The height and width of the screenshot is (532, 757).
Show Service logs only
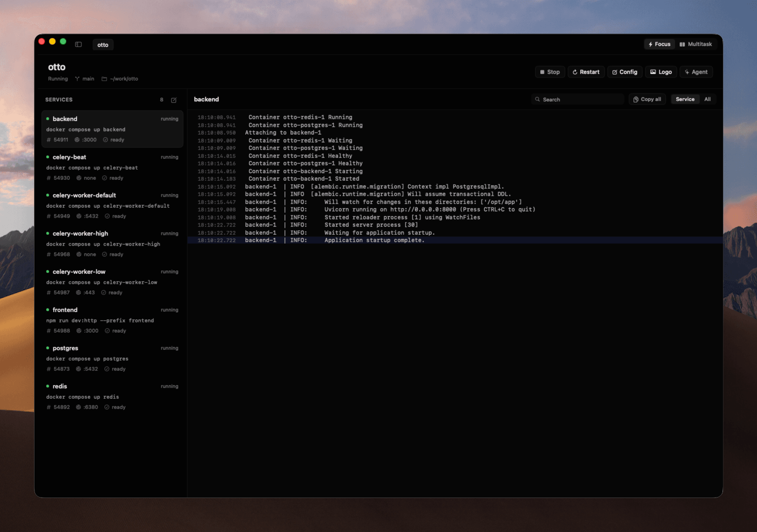(x=685, y=99)
